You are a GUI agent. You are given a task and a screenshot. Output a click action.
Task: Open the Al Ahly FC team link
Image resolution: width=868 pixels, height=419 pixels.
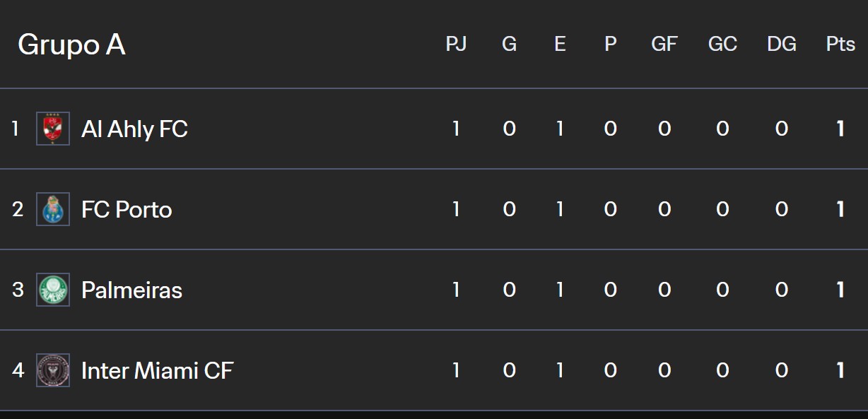click(x=134, y=129)
